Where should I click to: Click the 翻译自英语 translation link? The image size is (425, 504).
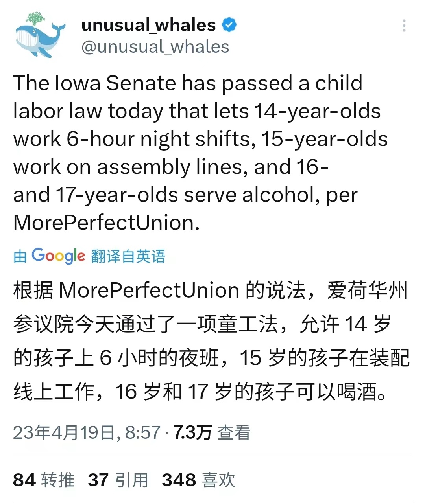[x=128, y=256]
